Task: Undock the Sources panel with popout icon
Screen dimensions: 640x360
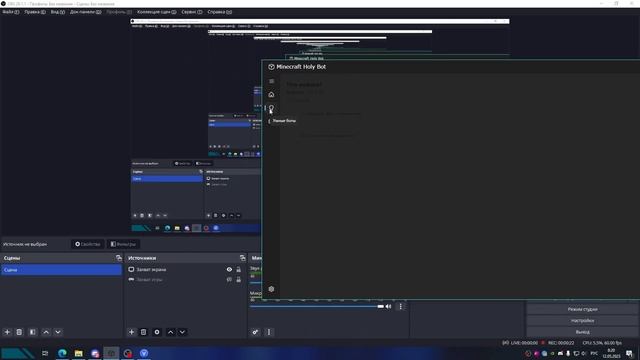Action: pyautogui.click(x=242, y=258)
